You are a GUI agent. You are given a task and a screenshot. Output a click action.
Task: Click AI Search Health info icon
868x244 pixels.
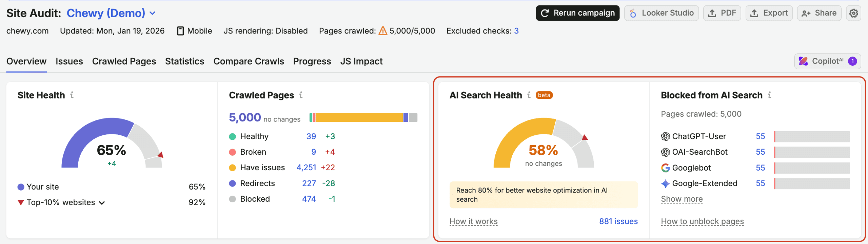(529, 95)
